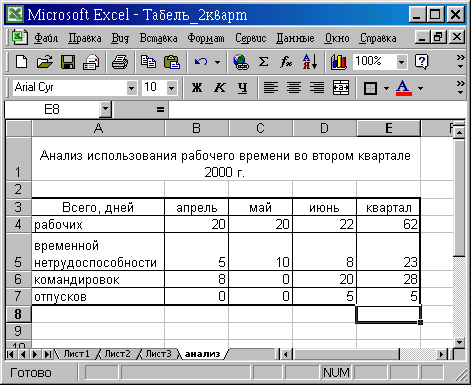Open the zoom 100% dropdown
471x385 pixels.
coord(401,62)
